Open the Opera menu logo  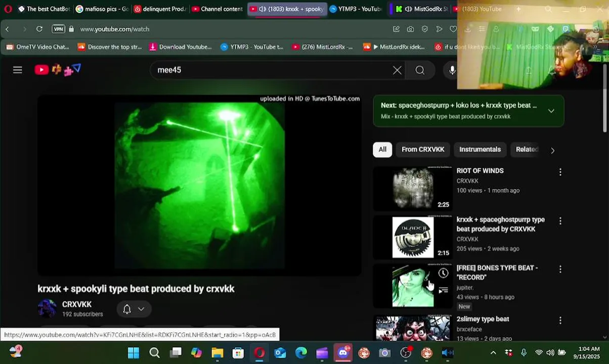[8, 9]
